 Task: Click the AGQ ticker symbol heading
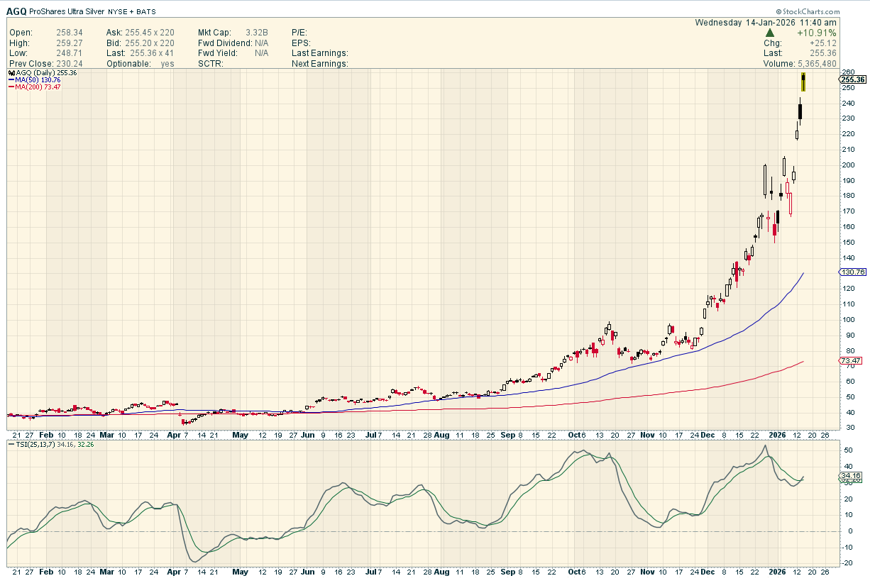[x=17, y=12]
